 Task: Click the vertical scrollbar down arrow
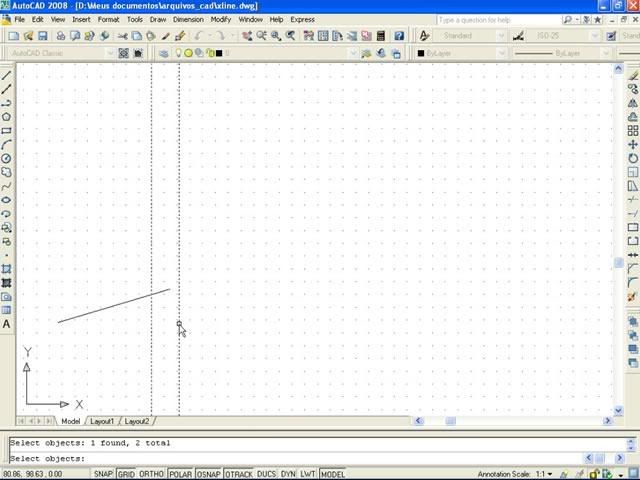(618, 411)
